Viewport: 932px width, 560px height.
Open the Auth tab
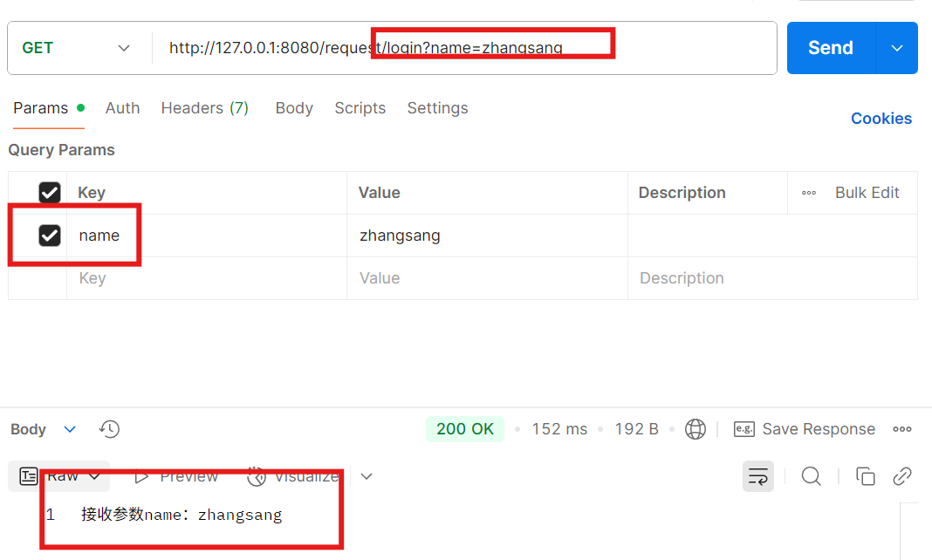(x=122, y=108)
